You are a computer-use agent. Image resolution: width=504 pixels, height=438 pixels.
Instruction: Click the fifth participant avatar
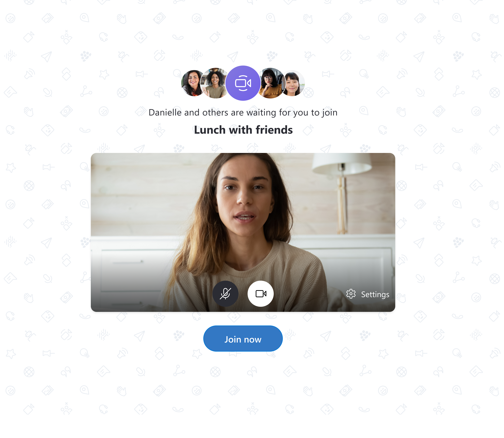293,83
